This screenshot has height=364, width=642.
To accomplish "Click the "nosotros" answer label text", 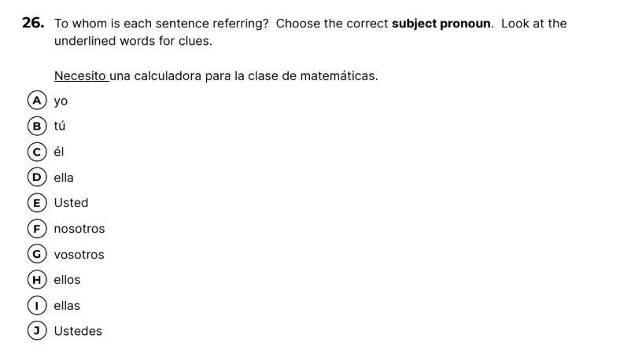I will click(x=79, y=229).
